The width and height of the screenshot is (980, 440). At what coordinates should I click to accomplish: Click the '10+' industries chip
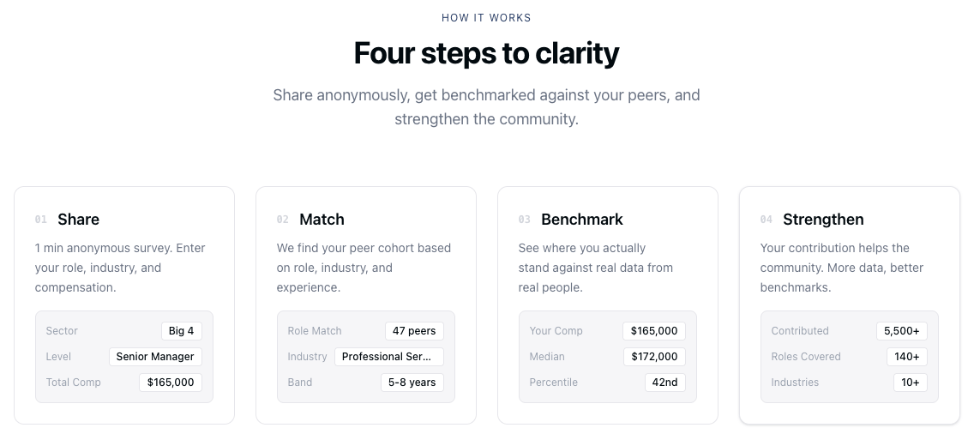pos(910,383)
